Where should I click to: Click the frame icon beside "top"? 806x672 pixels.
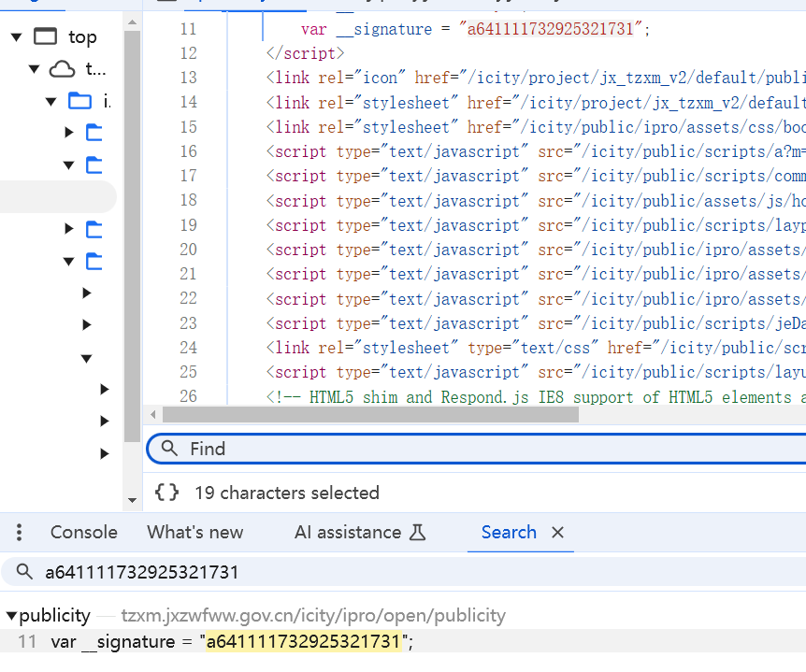coord(45,36)
